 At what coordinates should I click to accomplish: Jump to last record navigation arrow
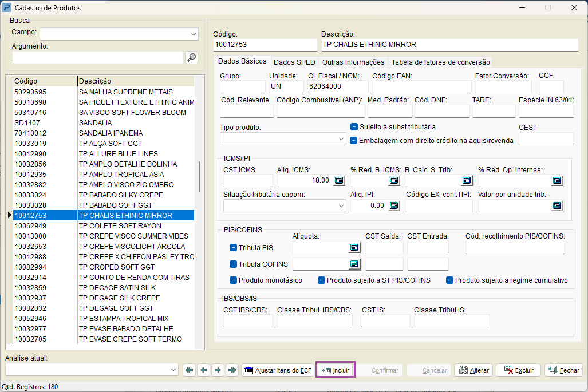pos(232,370)
